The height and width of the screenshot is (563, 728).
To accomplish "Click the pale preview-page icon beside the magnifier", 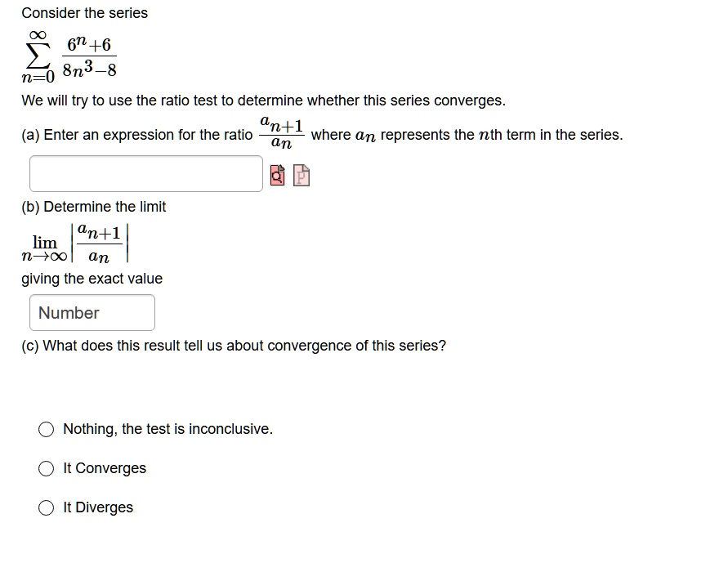I will pos(301,173).
